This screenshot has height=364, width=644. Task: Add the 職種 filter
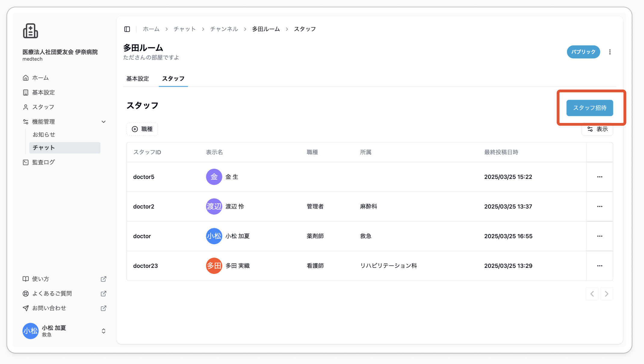tap(142, 129)
